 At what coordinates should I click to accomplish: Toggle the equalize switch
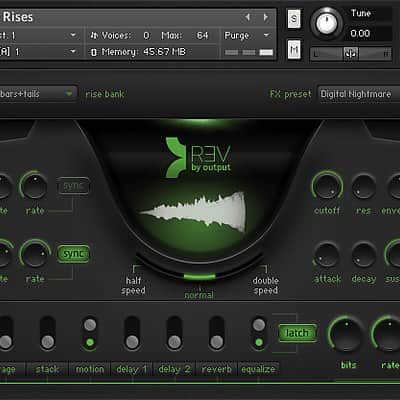(x=259, y=333)
